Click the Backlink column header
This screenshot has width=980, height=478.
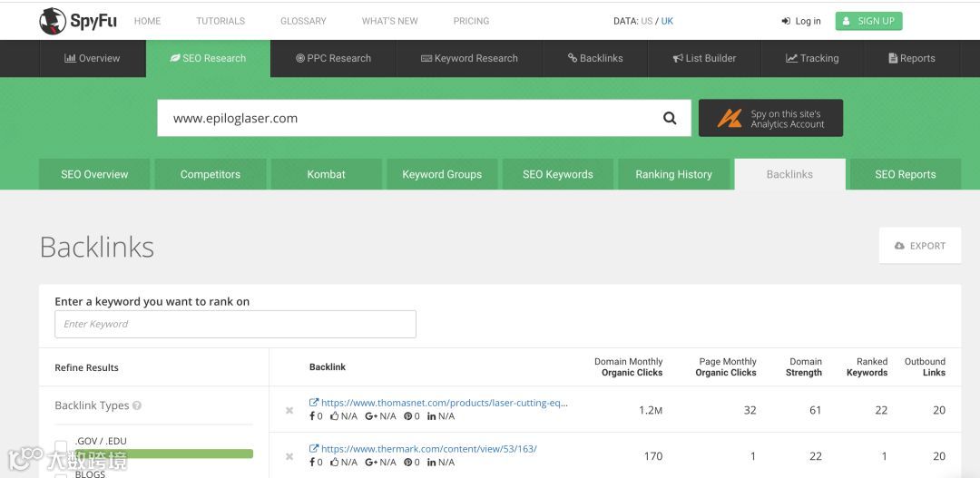click(328, 366)
